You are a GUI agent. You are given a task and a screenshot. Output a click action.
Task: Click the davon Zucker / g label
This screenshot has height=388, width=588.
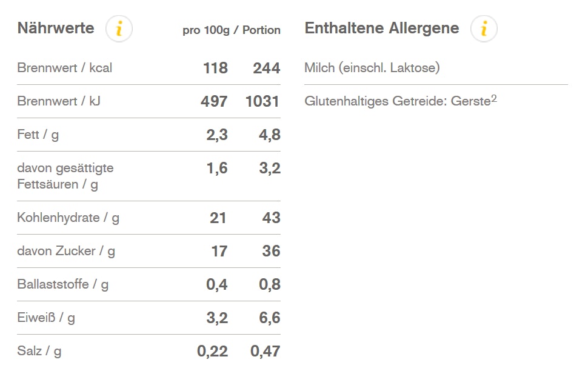tap(66, 251)
